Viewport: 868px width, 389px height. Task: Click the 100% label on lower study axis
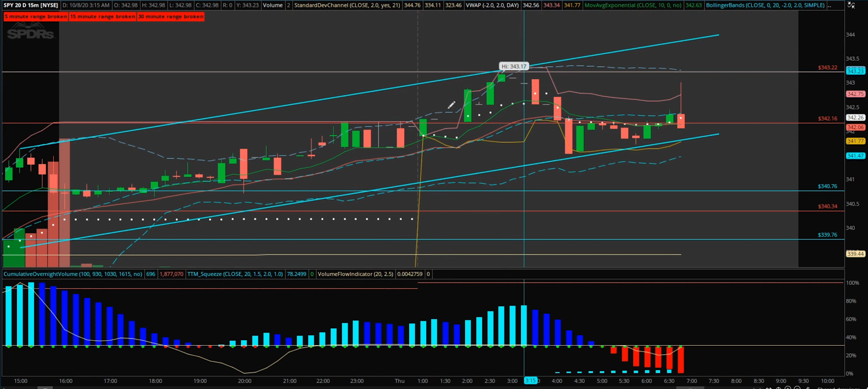(x=852, y=283)
